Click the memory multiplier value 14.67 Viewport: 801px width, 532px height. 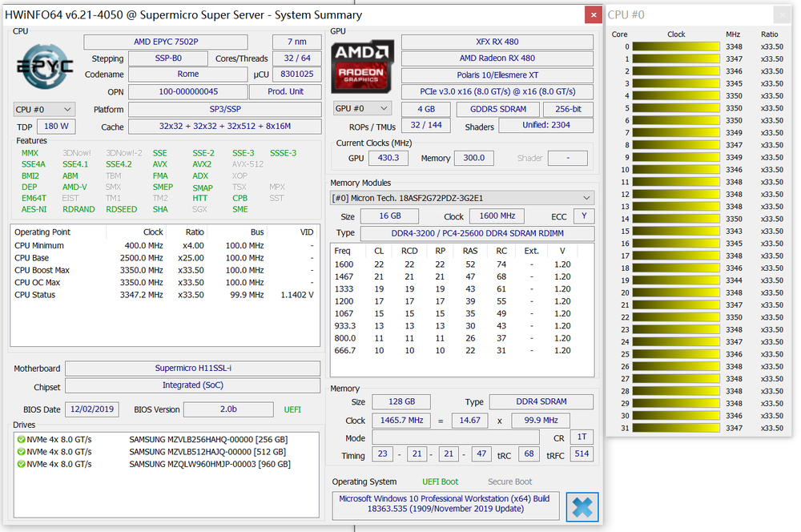coord(469,421)
